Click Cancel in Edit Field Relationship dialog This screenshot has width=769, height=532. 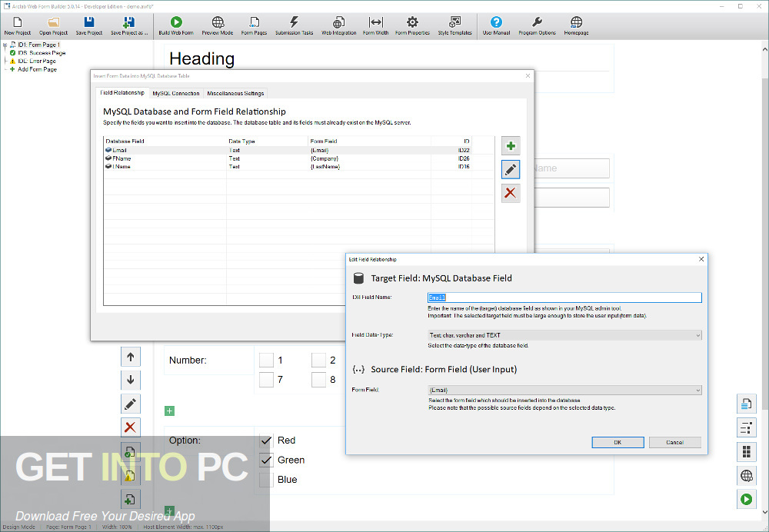(675, 442)
